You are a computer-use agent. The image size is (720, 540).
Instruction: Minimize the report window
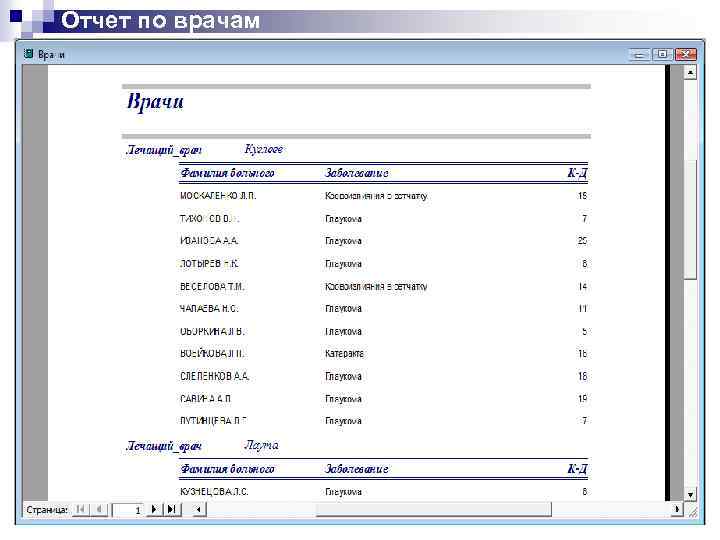(x=639, y=55)
